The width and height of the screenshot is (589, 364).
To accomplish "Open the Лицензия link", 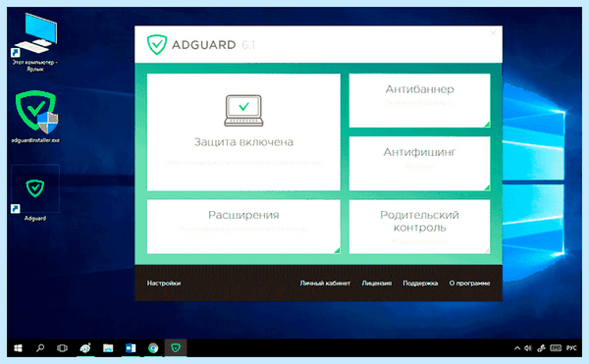I will pyautogui.click(x=376, y=283).
